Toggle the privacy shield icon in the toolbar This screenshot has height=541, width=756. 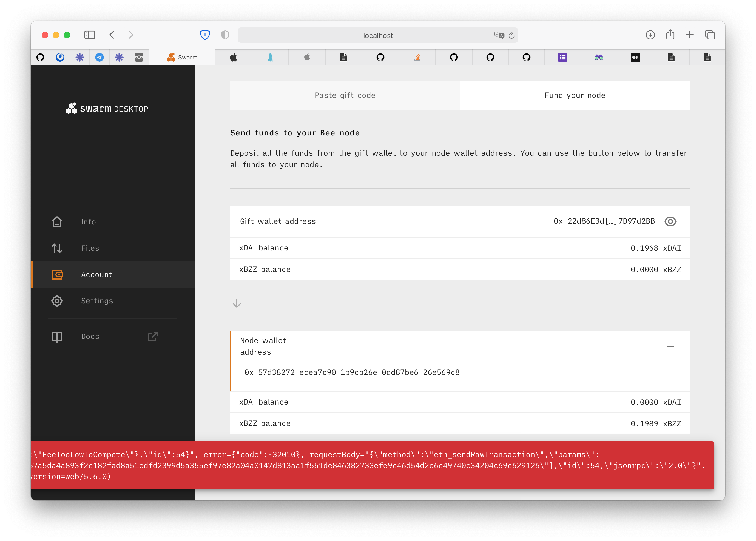coord(205,35)
